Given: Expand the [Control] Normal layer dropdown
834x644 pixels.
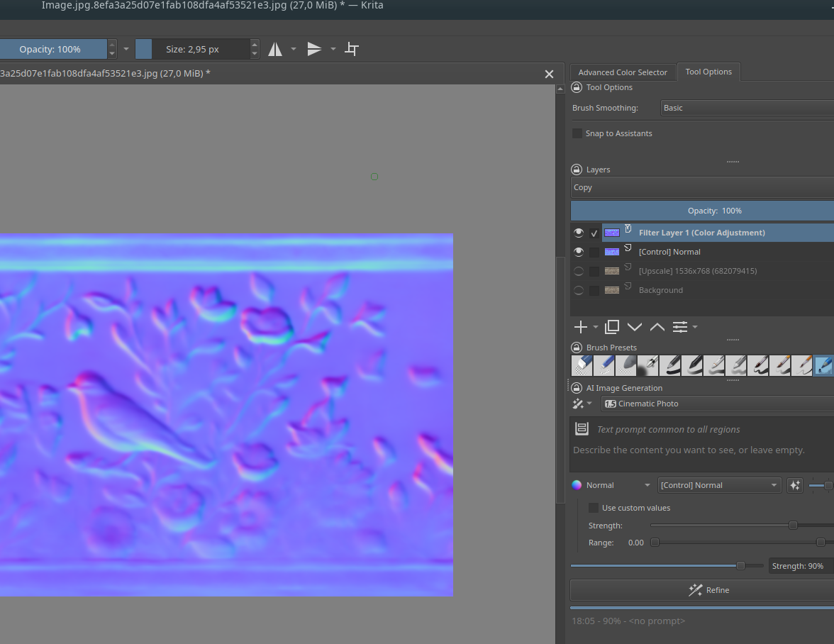Looking at the screenshot, I should pos(719,485).
